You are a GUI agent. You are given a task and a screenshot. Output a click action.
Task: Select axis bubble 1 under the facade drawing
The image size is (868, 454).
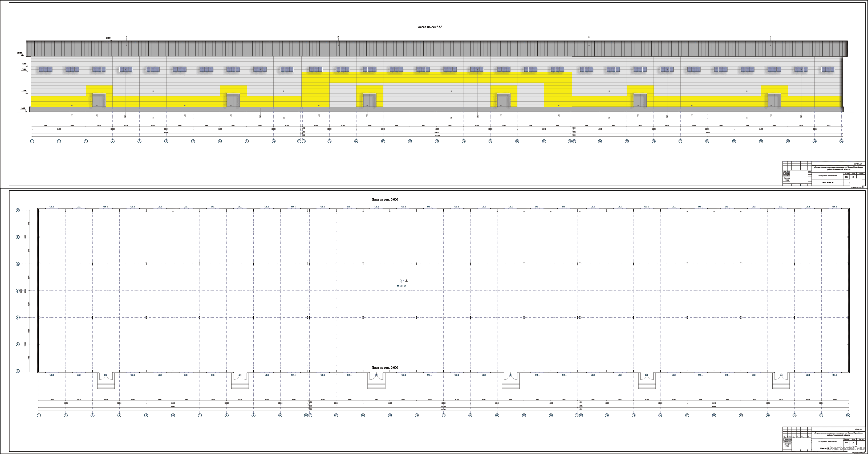pyautogui.click(x=32, y=141)
